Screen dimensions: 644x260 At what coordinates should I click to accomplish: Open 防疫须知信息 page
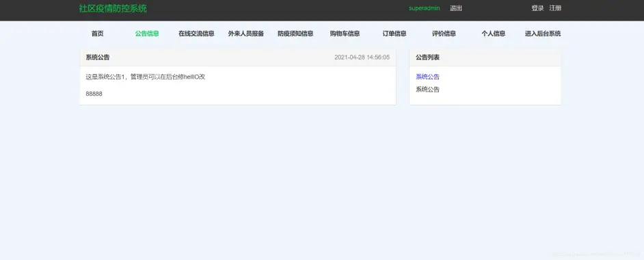(295, 34)
